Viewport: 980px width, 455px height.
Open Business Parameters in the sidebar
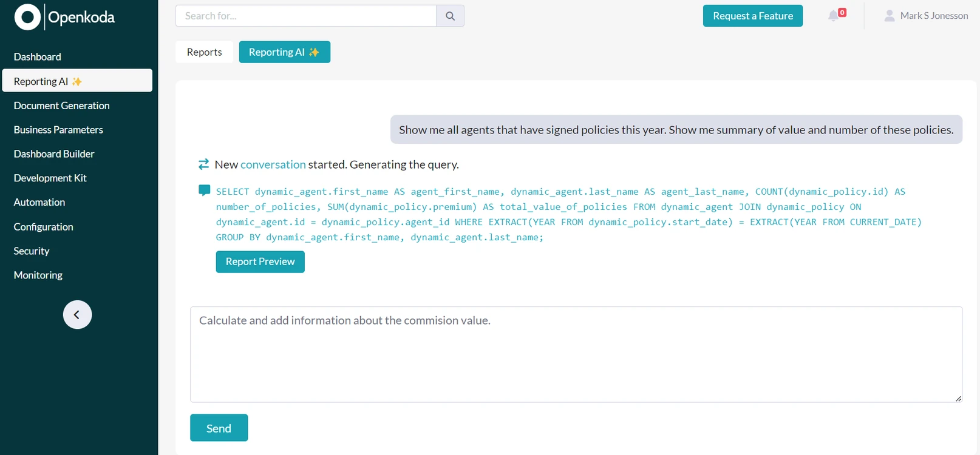(x=58, y=130)
